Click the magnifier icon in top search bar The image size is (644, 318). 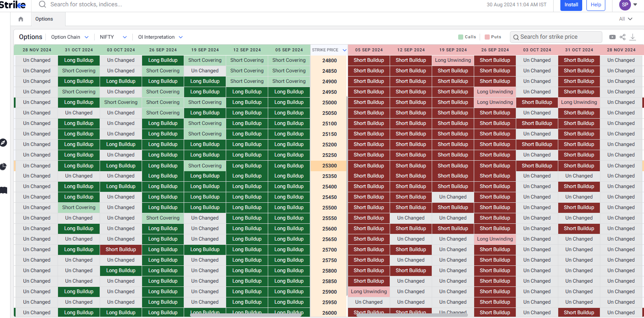[42, 5]
